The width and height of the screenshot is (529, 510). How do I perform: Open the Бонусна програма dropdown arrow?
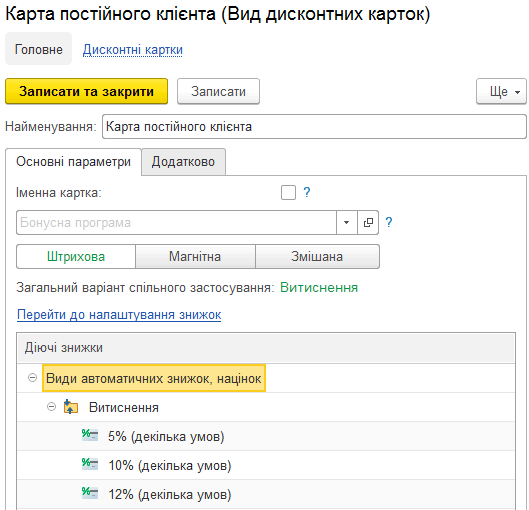[x=346, y=223]
